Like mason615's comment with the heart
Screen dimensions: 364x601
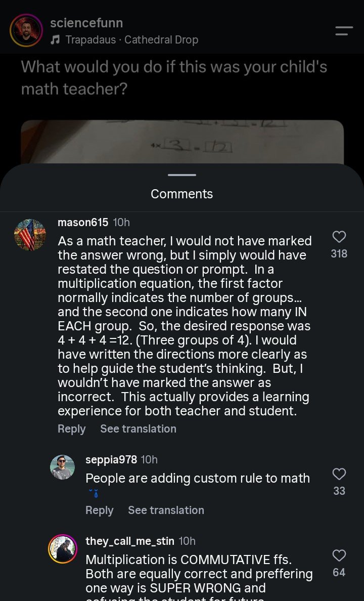(339, 237)
